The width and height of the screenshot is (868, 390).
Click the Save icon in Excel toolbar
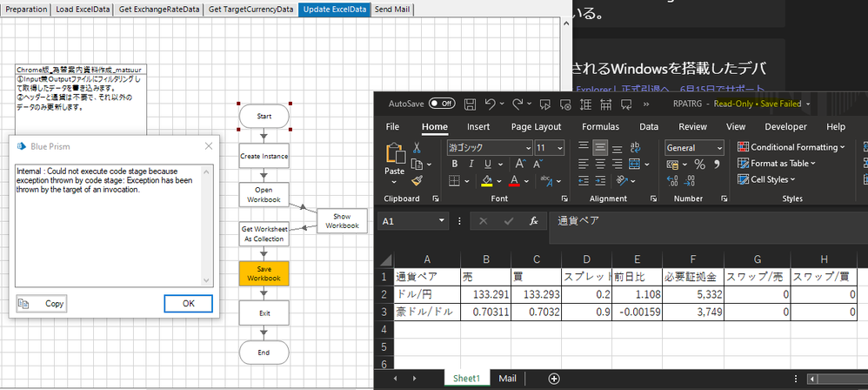[x=470, y=104]
